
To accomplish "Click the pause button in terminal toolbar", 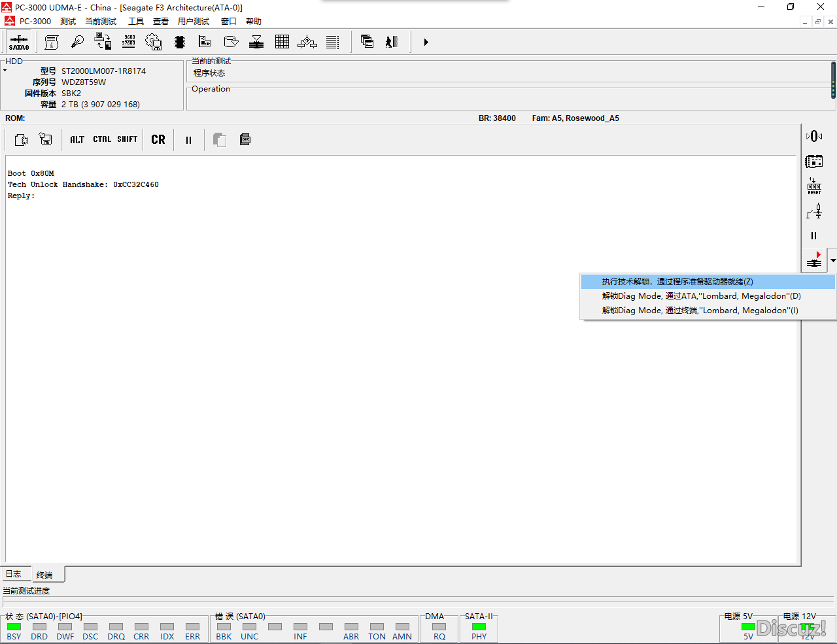I will click(188, 140).
